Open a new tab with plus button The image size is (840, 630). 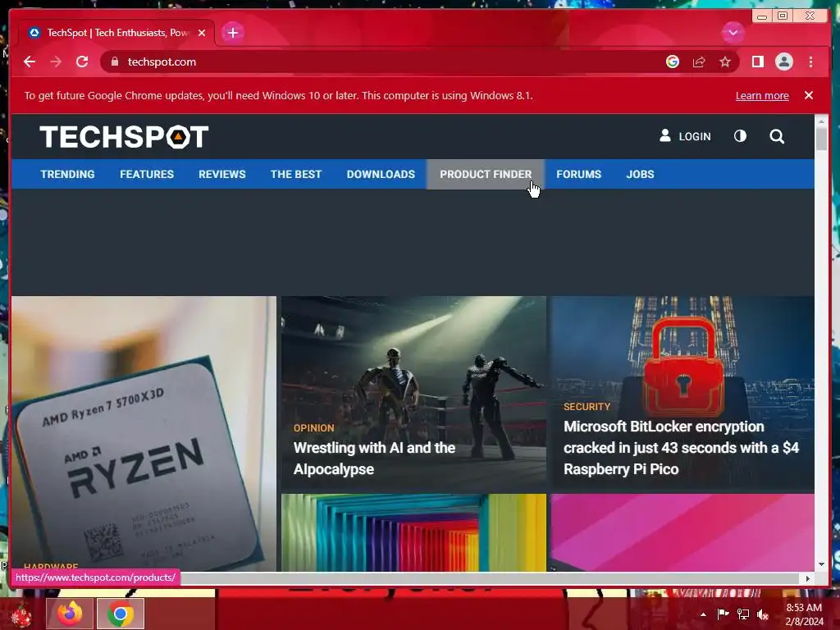tap(232, 33)
